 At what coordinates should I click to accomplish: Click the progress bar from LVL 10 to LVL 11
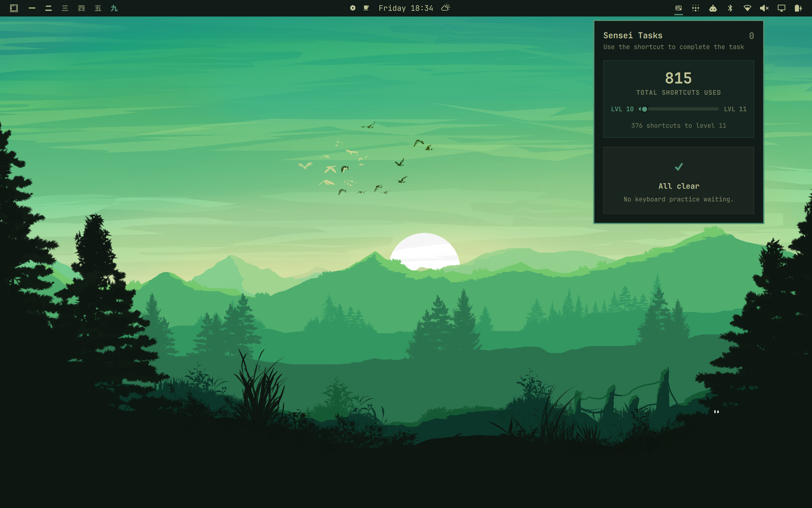[x=679, y=109]
